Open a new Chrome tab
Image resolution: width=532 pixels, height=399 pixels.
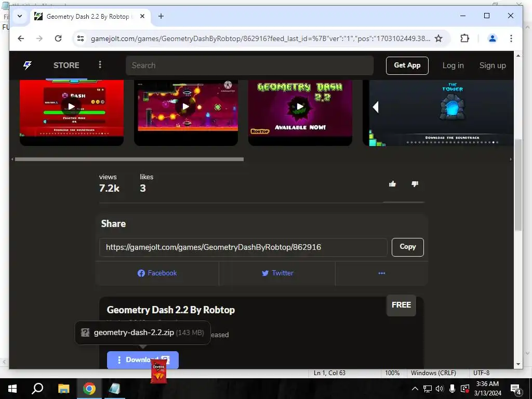click(x=161, y=16)
